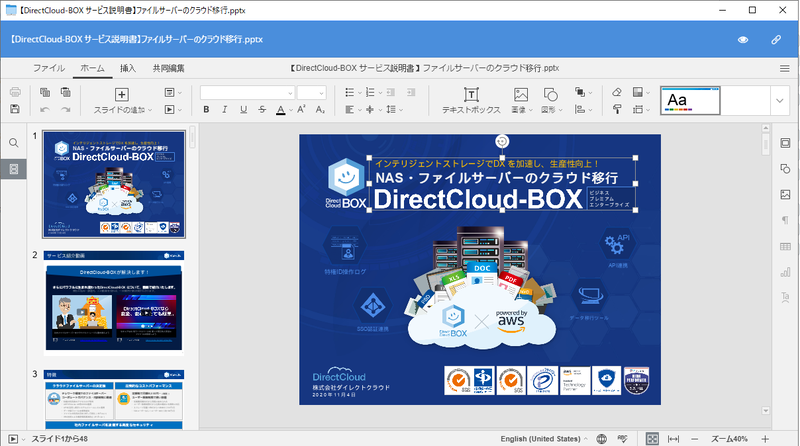
Task: Click the spell check ABC icon
Action: coord(622,439)
